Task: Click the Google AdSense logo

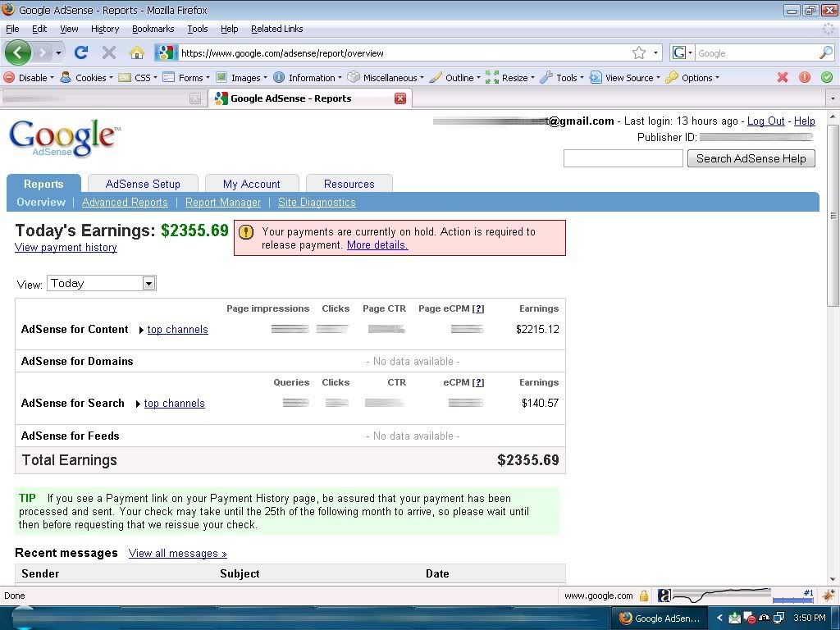Action: 64,138
